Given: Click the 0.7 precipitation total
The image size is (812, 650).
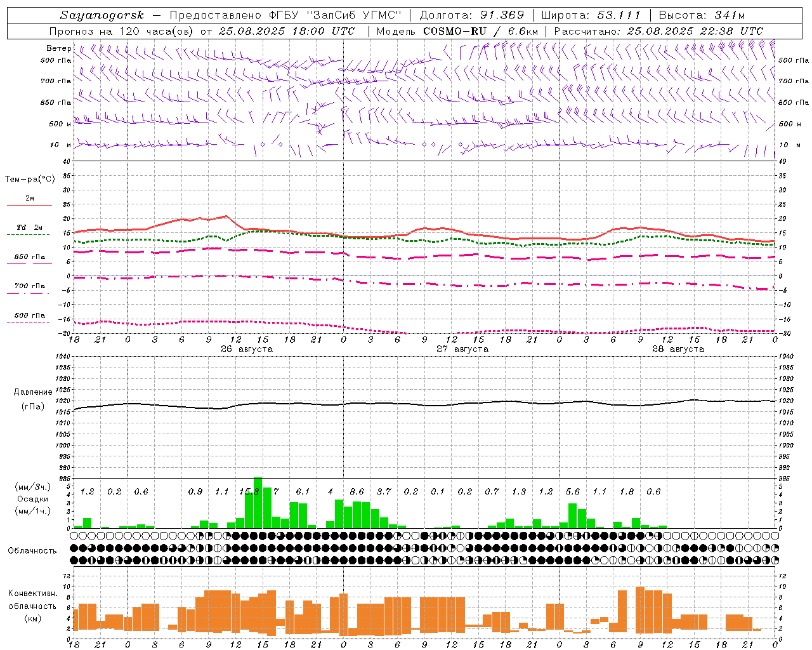Looking at the screenshot, I should pyautogui.click(x=492, y=491).
